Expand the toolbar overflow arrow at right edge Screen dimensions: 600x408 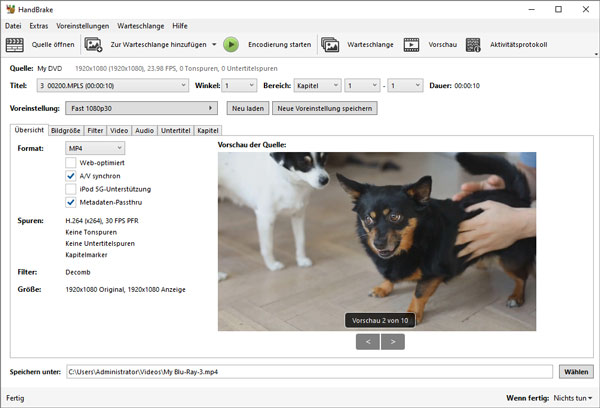(596, 54)
